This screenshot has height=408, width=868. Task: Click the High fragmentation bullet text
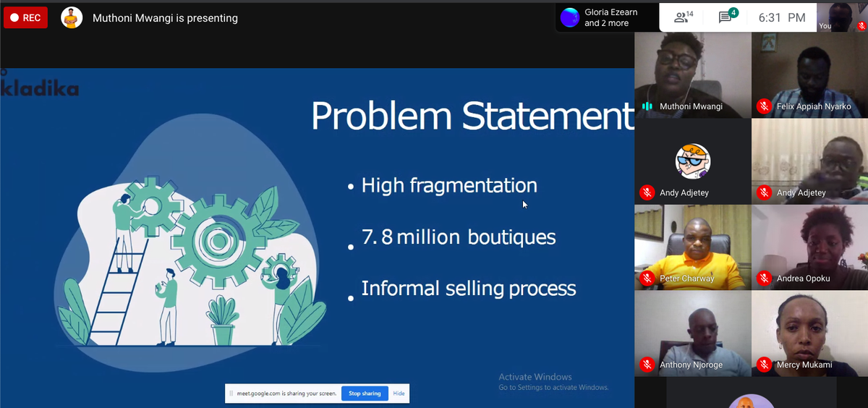[x=449, y=186]
